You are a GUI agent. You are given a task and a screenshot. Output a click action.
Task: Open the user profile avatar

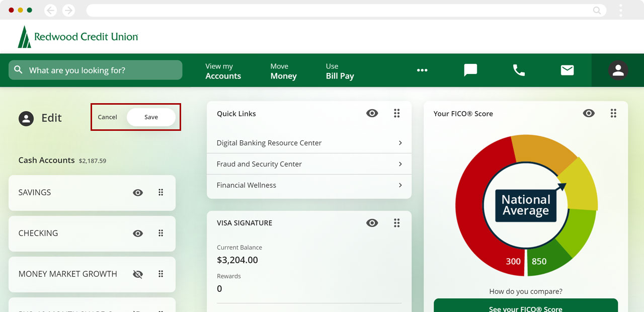(618, 70)
